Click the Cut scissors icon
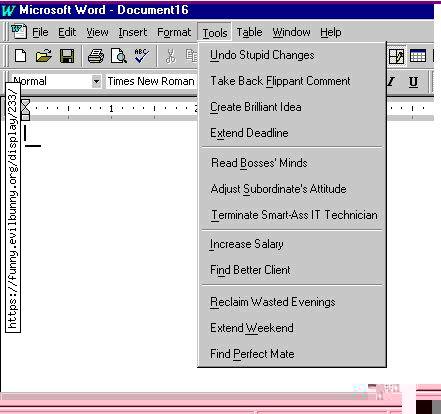The height and width of the screenshot is (414, 441). pyautogui.click(x=170, y=56)
